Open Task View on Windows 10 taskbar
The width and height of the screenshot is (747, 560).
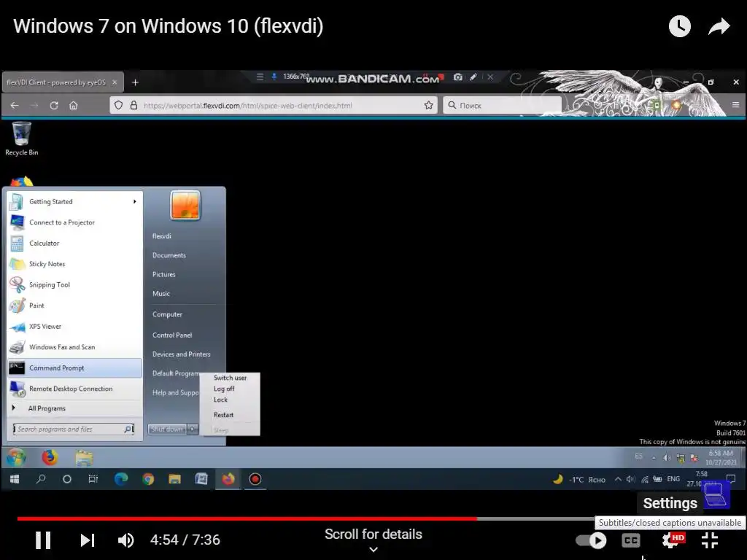click(x=93, y=479)
